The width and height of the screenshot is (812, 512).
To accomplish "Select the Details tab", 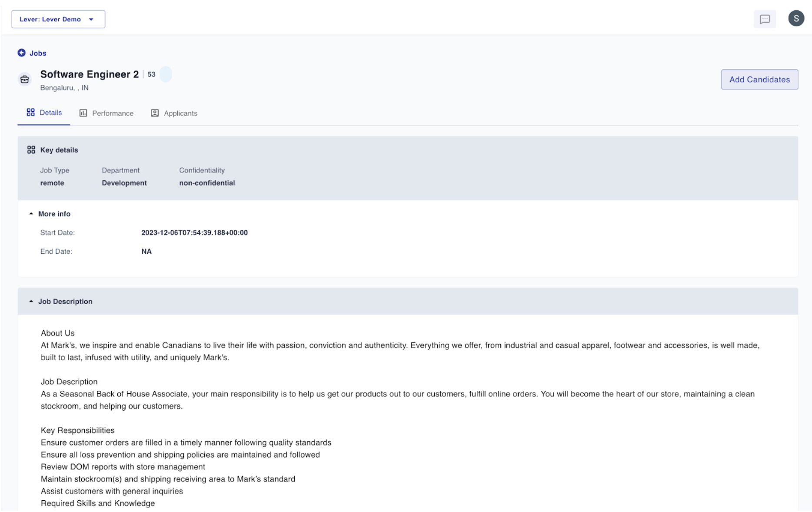I will click(50, 113).
